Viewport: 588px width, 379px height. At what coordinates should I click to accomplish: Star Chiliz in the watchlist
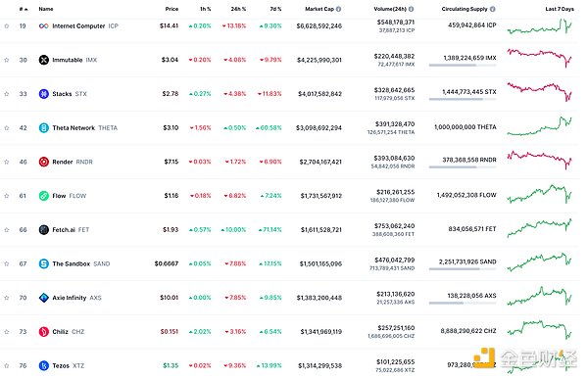click(7, 332)
